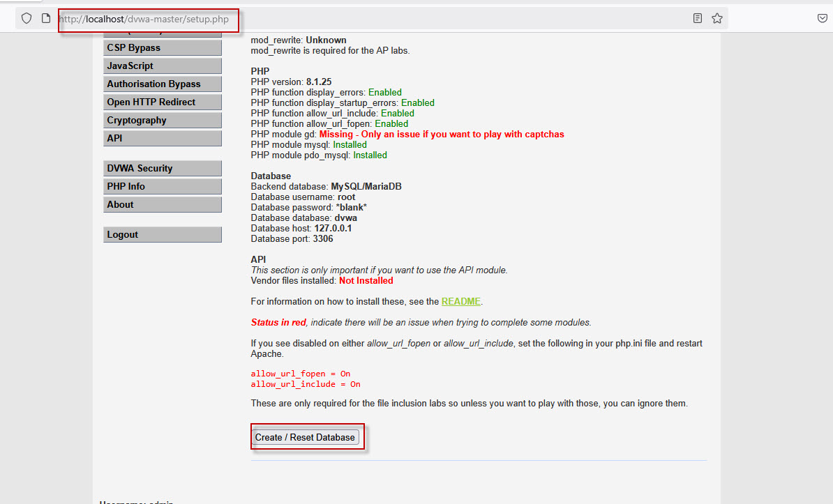Click display_errors Enabled status
The image size is (833, 504).
pos(385,93)
